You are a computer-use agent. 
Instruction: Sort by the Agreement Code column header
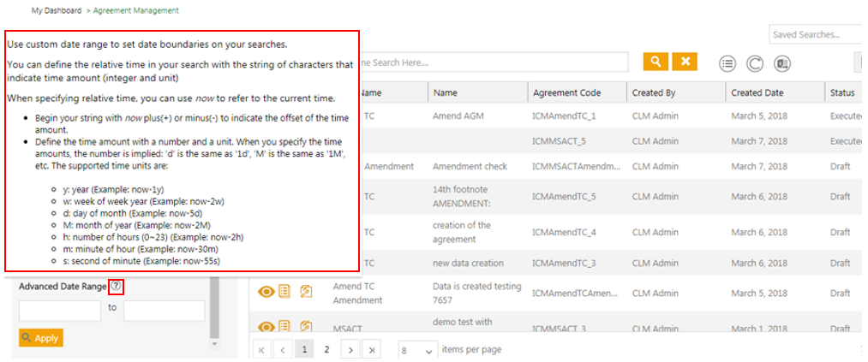tap(578, 92)
